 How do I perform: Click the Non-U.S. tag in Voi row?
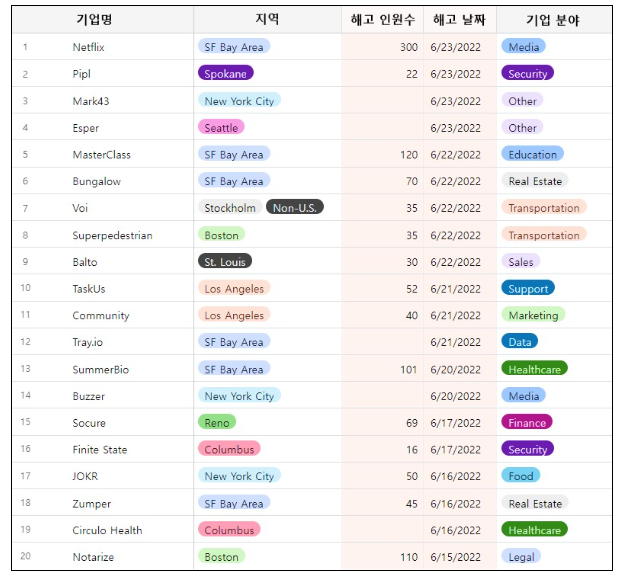pyautogui.click(x=295, y=207)
